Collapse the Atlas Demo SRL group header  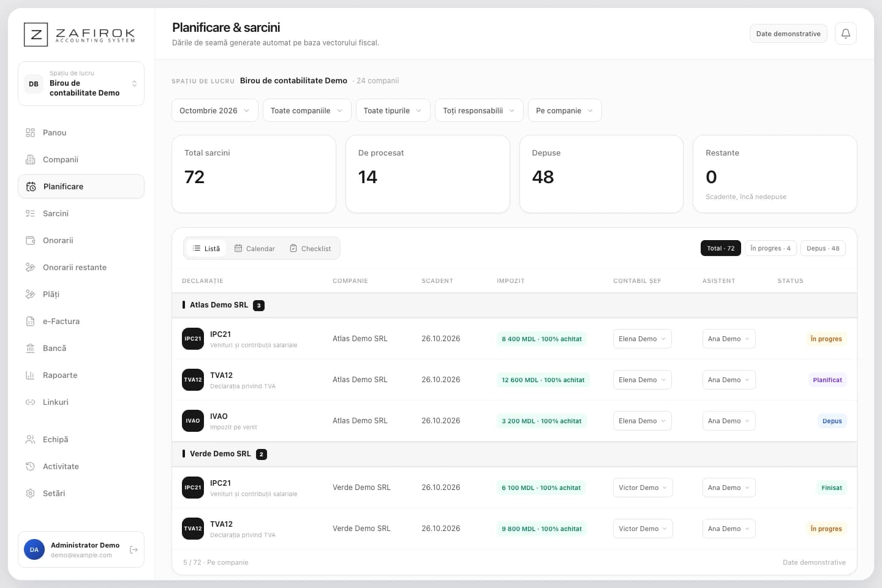[x=514, y=305]
